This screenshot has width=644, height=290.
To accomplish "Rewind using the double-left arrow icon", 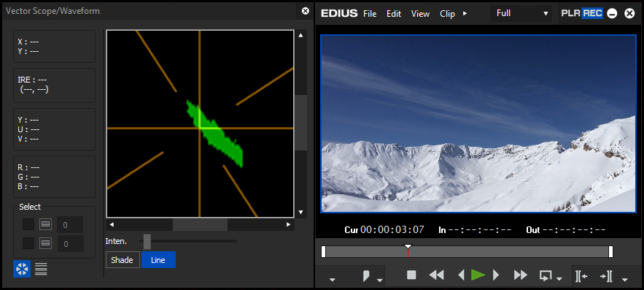I will [x=436, y=275].
